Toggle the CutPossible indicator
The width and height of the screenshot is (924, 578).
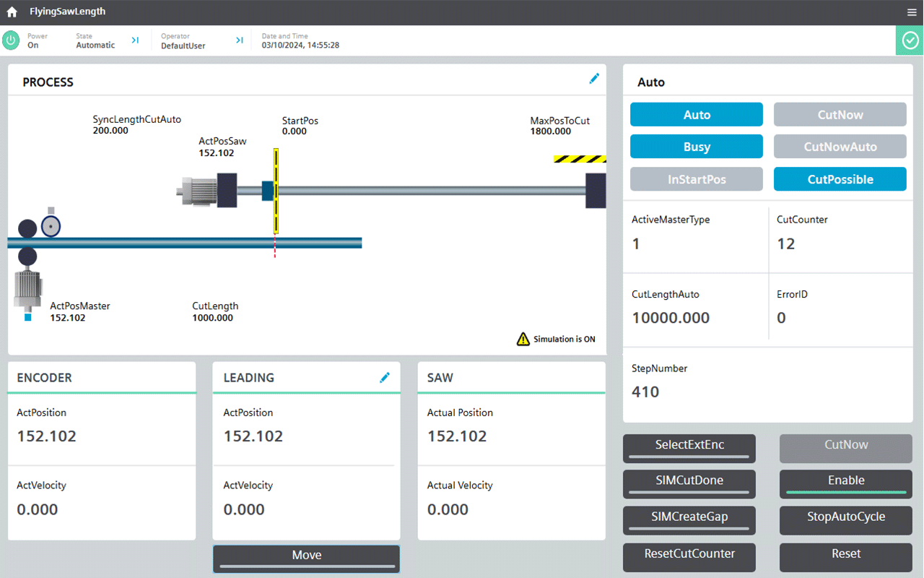pos(840,179)
